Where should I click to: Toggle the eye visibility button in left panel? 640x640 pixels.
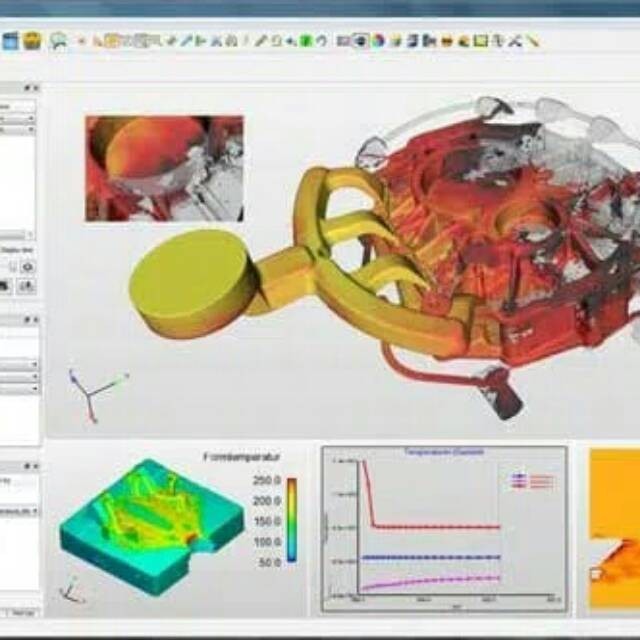pyautogui.click(x=27, y=267)
